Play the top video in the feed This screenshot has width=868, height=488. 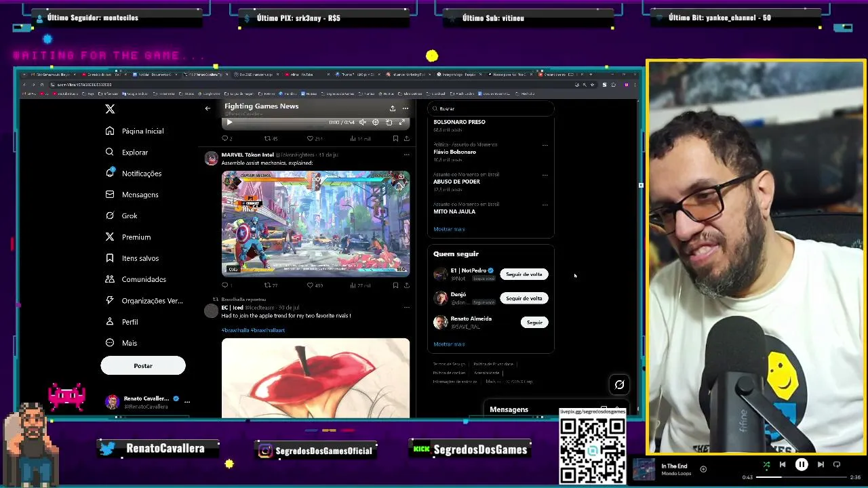(229, 123)
